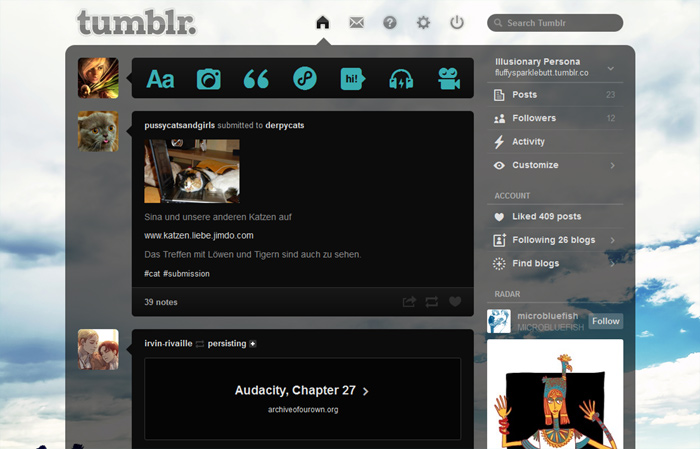The height and width of the screenshot is (449, 700).
Task: Open www.katzen.liebe.jimdo.com link
Action: pos(199,235)
